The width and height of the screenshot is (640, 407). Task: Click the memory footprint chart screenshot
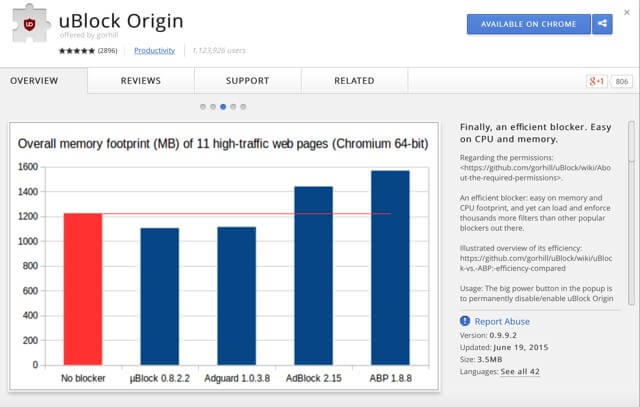click(224, 256)
